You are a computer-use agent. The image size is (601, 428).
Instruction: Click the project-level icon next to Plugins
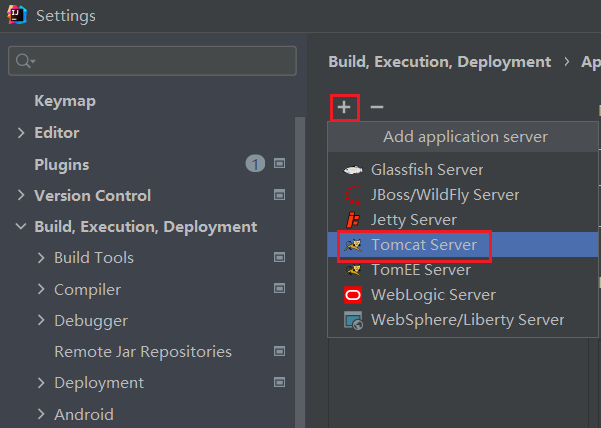279,164
